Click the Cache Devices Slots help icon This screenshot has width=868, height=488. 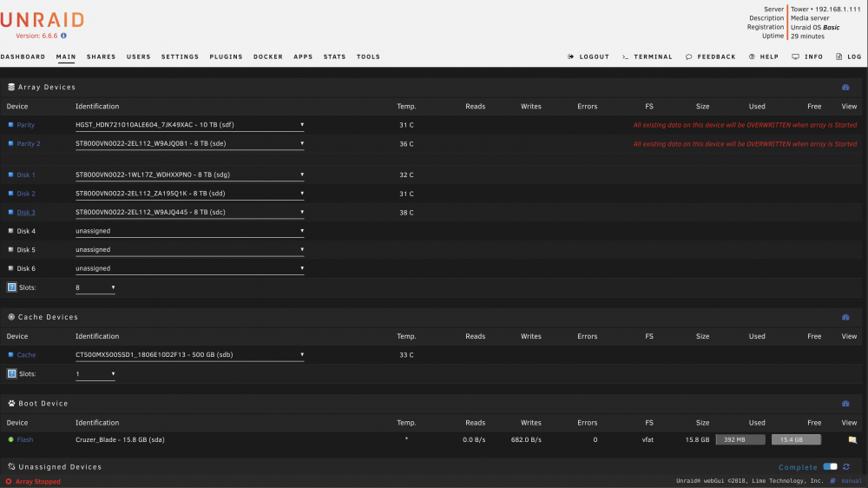pos(11,374)
